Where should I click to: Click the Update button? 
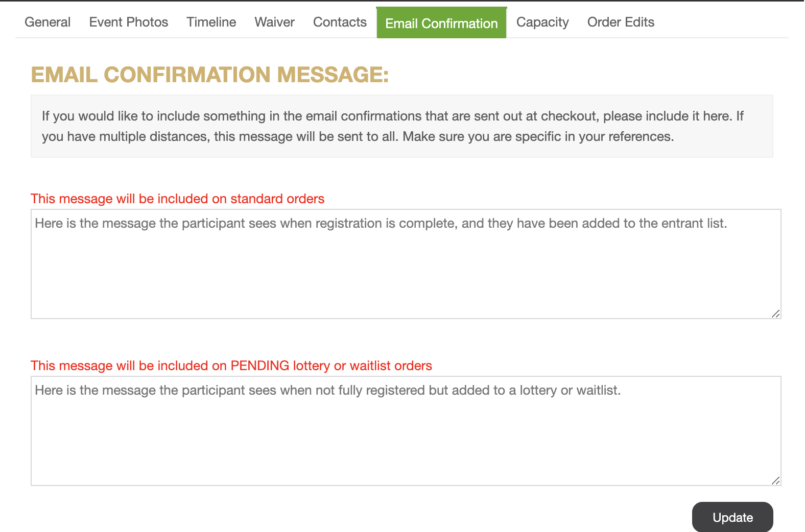(x=732, y=517)
